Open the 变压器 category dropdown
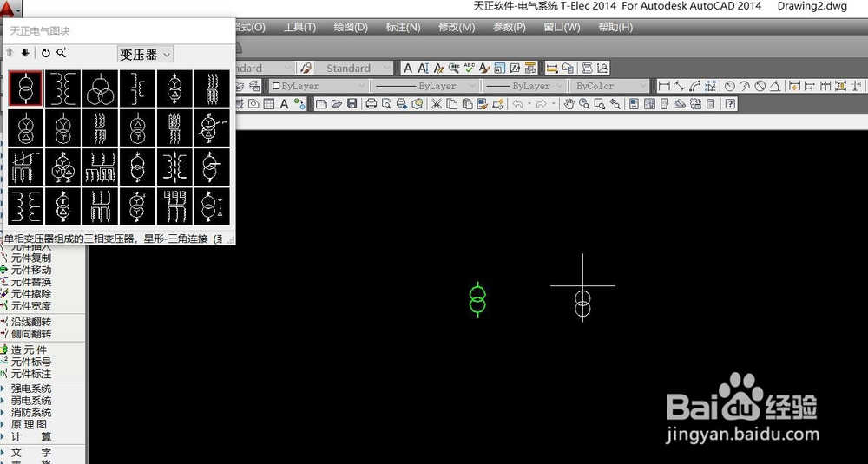Viewport: 868px width, 464px height. [x=145, y=54]
